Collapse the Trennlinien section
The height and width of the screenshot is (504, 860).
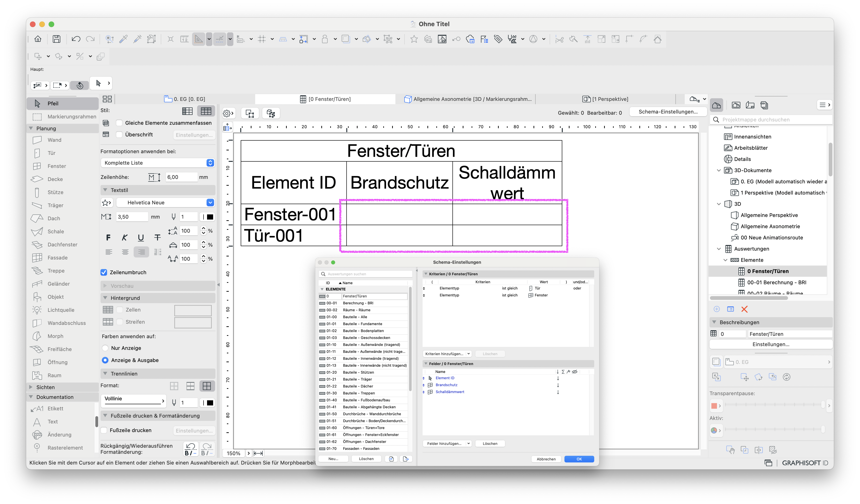pyautogui.click(x=105, y=373)
